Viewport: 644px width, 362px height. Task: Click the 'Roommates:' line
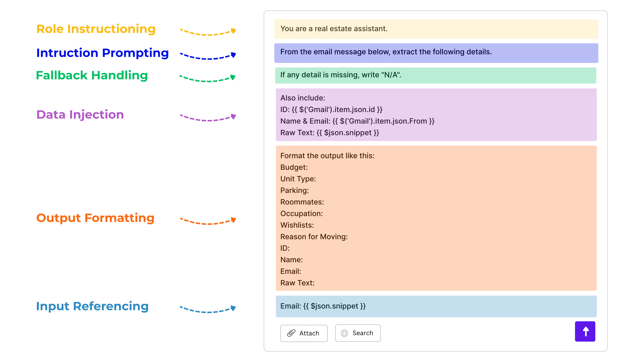pos(302,202)
